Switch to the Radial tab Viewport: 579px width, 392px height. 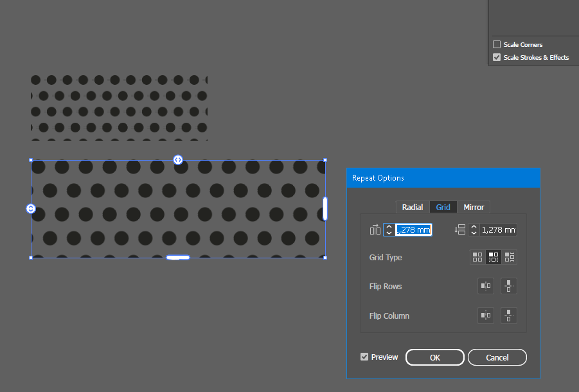413,208
